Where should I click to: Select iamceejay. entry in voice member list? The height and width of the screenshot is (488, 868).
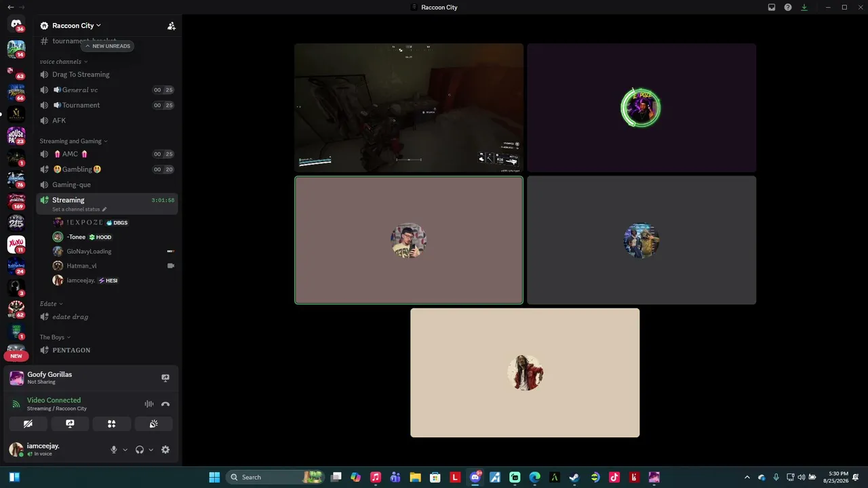(113, 280)
